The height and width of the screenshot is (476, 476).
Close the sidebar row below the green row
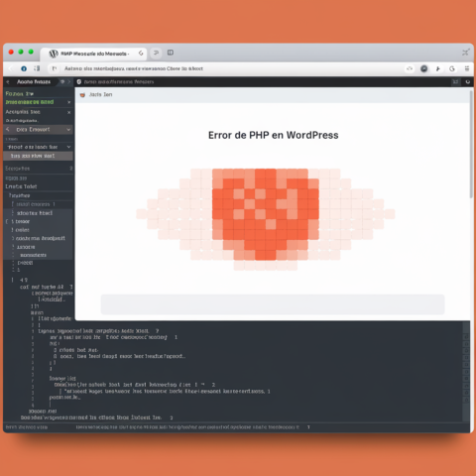click(69, 112)
